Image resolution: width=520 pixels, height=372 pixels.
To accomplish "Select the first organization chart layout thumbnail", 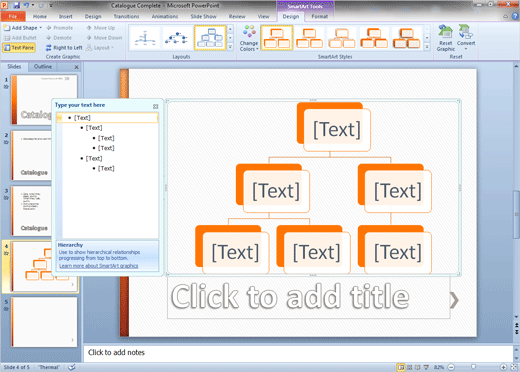I will 145,38.
